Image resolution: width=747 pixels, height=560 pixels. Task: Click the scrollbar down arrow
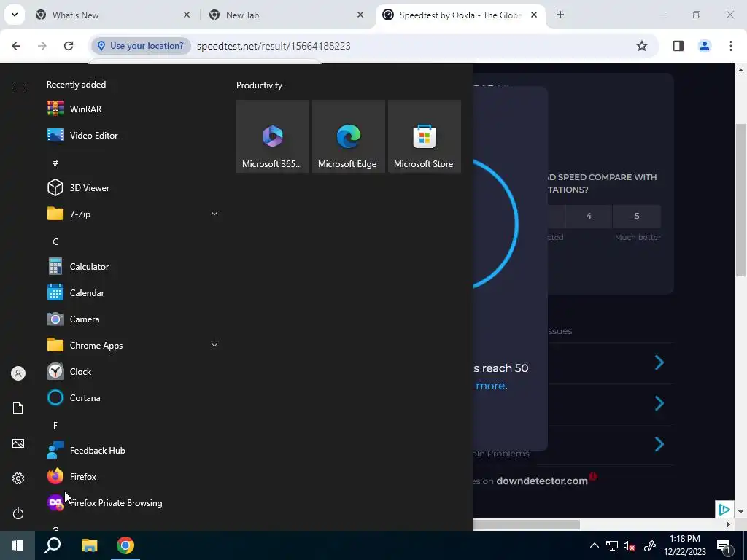tap(740, 513)
